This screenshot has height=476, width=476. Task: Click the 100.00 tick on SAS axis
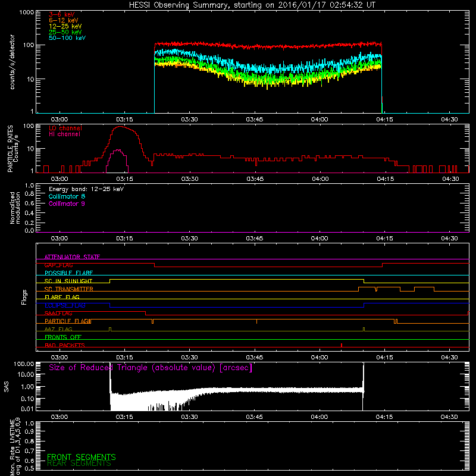click(x=24, y=364)
